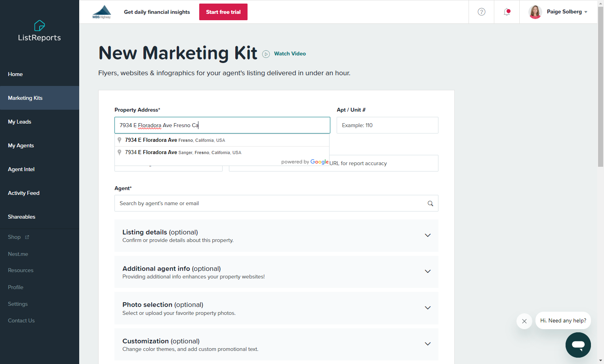Expand the Listing details section
The height and width of the screenshot is (364, 604).
coord(276,236)
